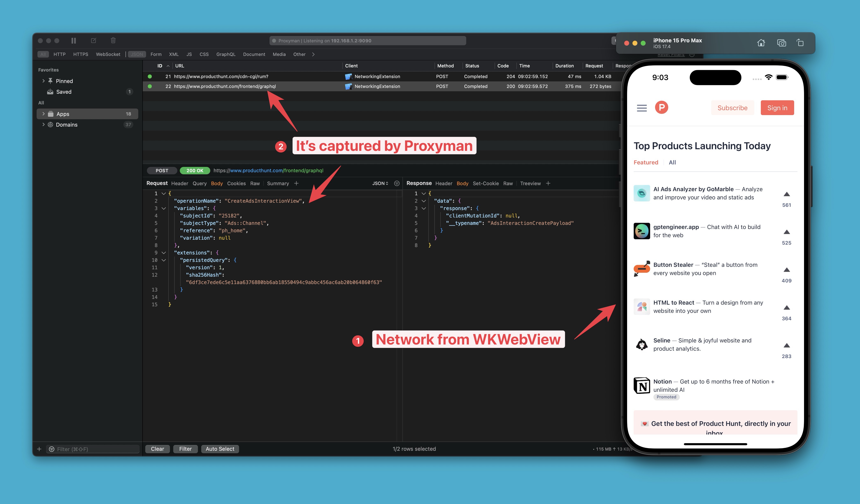Click the Filter input field
The image size is (860, 504).
click(x=90, y=448)
